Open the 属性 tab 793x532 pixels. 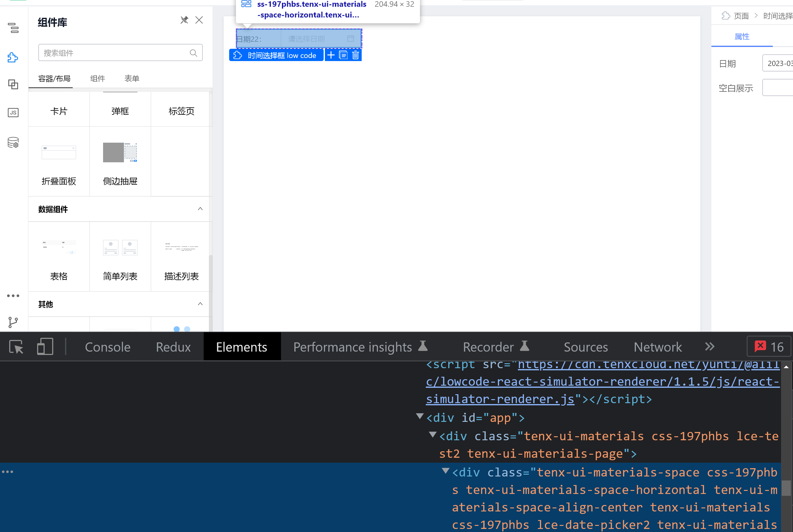pos(742,37)
